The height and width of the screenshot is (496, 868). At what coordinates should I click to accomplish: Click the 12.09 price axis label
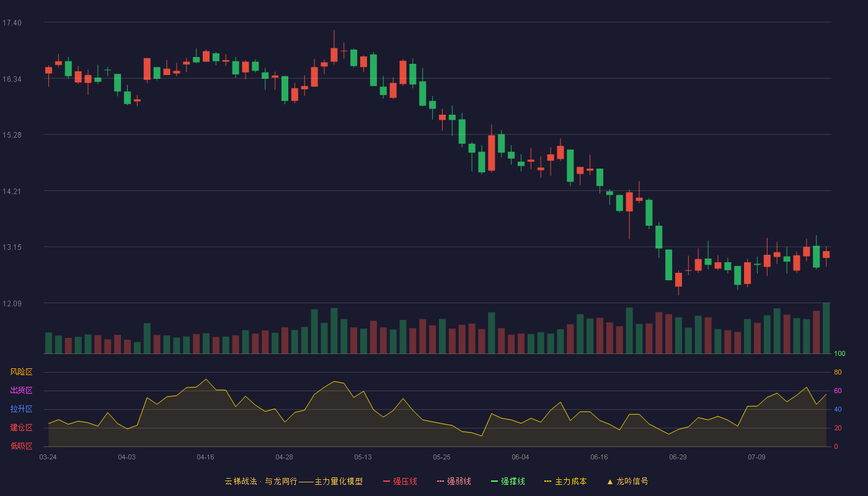point(12,304)
